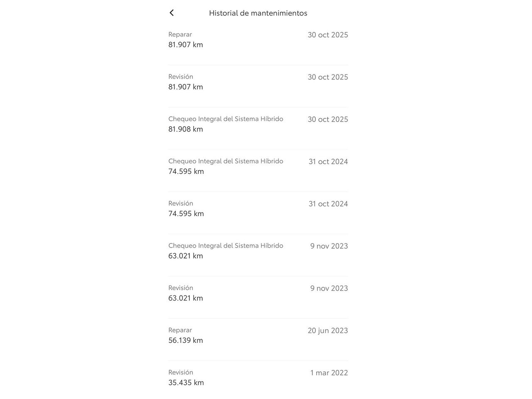Click the Historial de mantenimientos title

coord(258,13)
